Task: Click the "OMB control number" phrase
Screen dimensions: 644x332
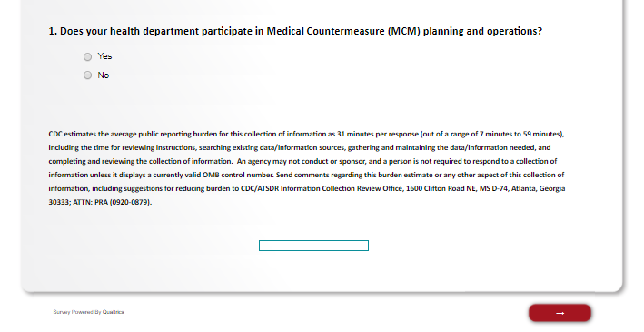Action: [x=238, y=175]
